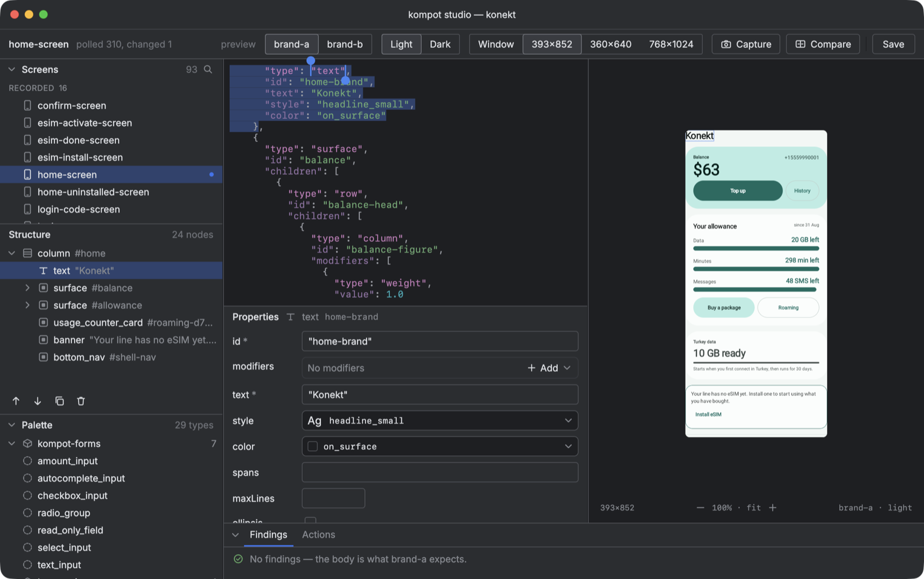This screenshot has width=924, height=579.
Task: Click the Minutes allowance progress bar
Action: point(756,269)
